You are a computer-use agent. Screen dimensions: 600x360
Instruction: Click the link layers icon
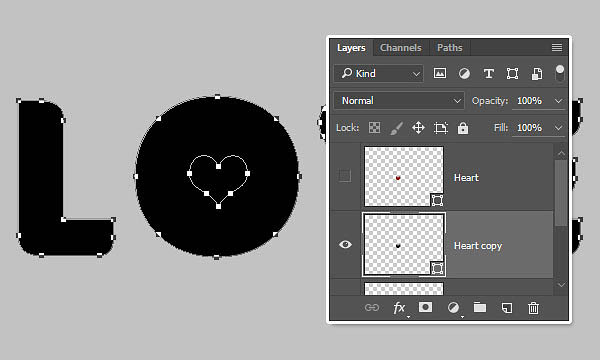(372, 307)
